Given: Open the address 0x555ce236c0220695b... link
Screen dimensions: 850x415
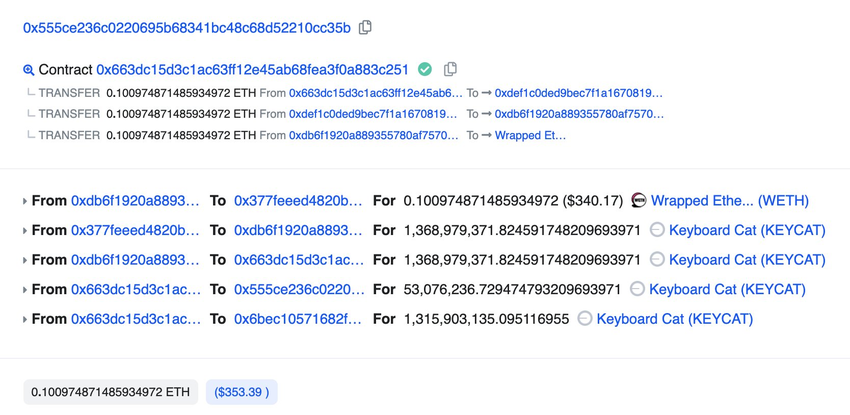Looking at the screenshot, I should pos(187,28).
